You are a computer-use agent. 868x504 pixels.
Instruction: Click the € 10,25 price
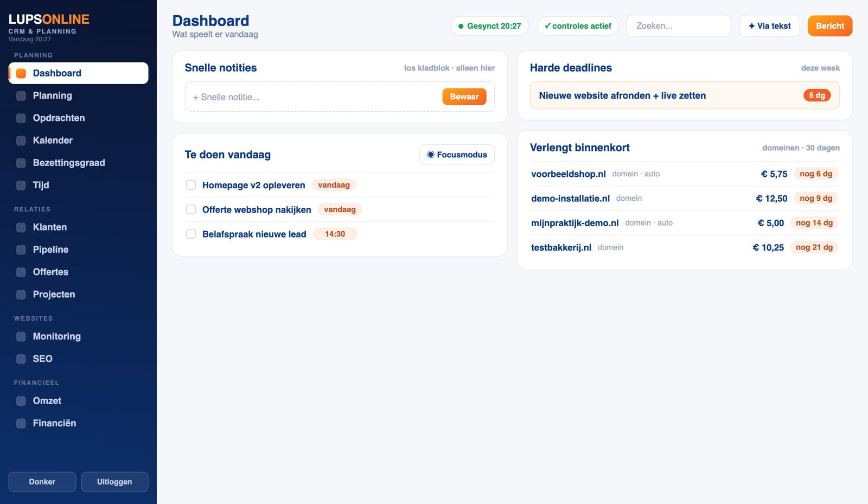point(768,247)
